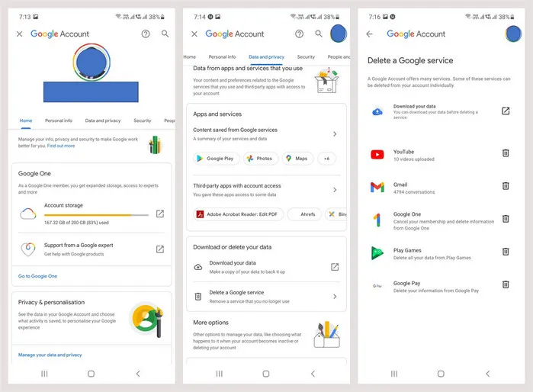This screenshot has width=533, height=392.
Task: Switch to Personal info tab on first screen
Action: (x=59, y=120)
